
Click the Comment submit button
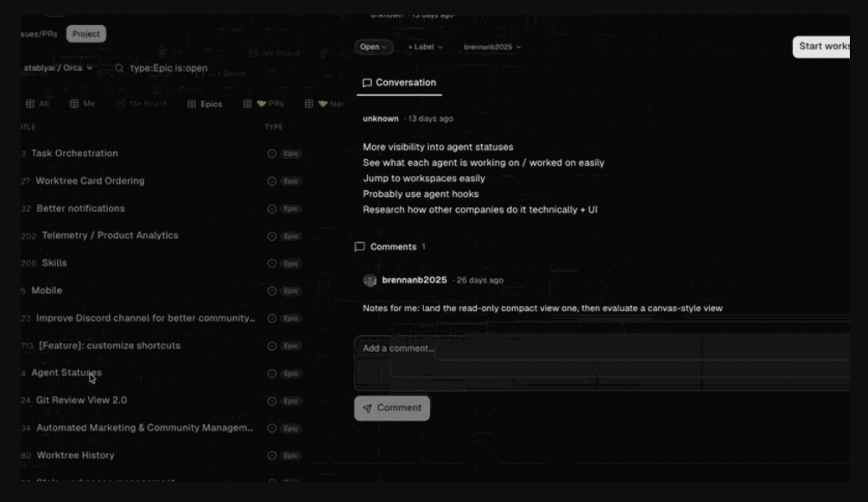click(392, 408)
